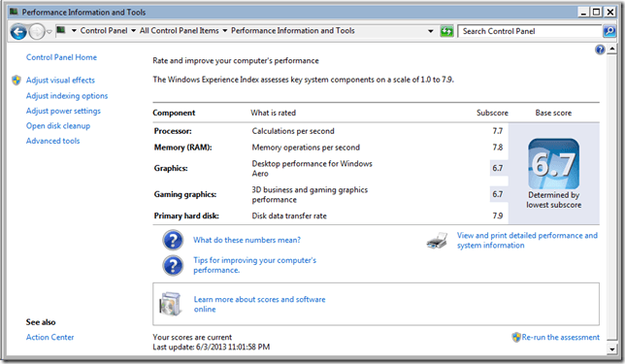625x364 pixels.
Task: Click the address bar location icon
Action: tap(61, 30)
